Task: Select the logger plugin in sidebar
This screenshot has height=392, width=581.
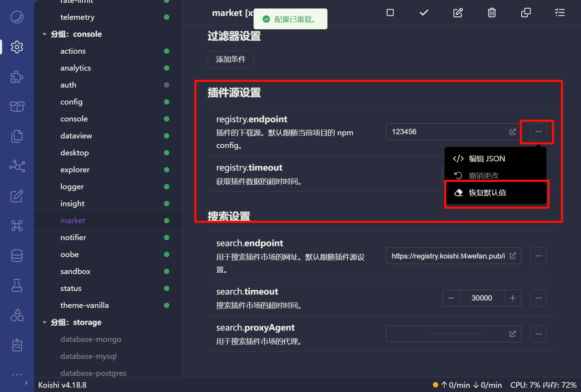Action: tap(72, 187)
